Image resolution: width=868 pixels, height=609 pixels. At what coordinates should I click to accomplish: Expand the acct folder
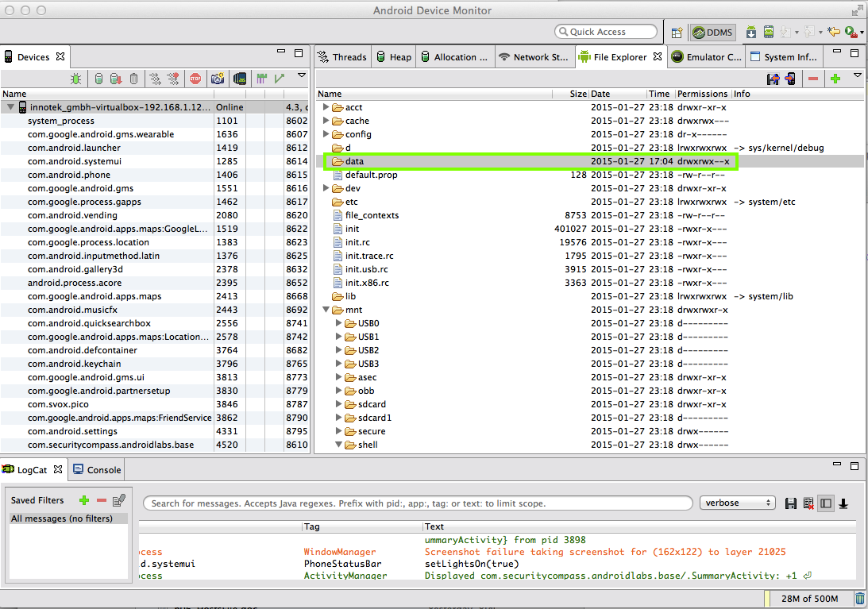click(x=326, y=107)
